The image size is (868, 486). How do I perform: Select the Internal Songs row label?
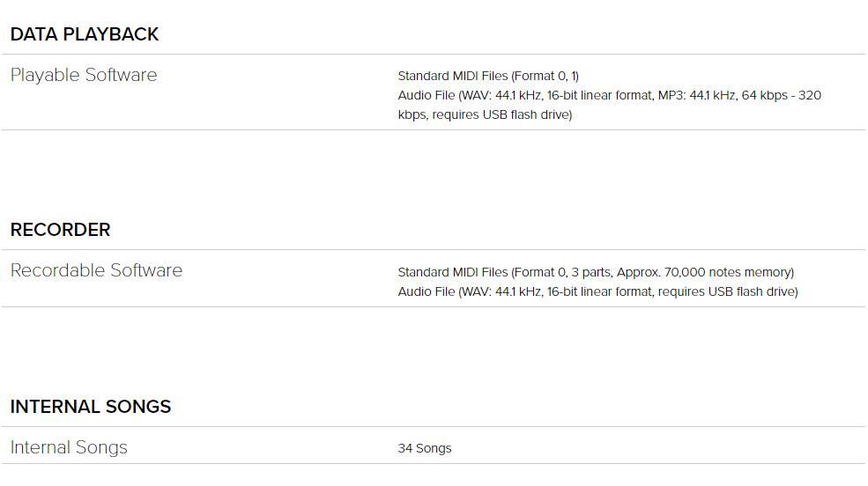point(69,447)
